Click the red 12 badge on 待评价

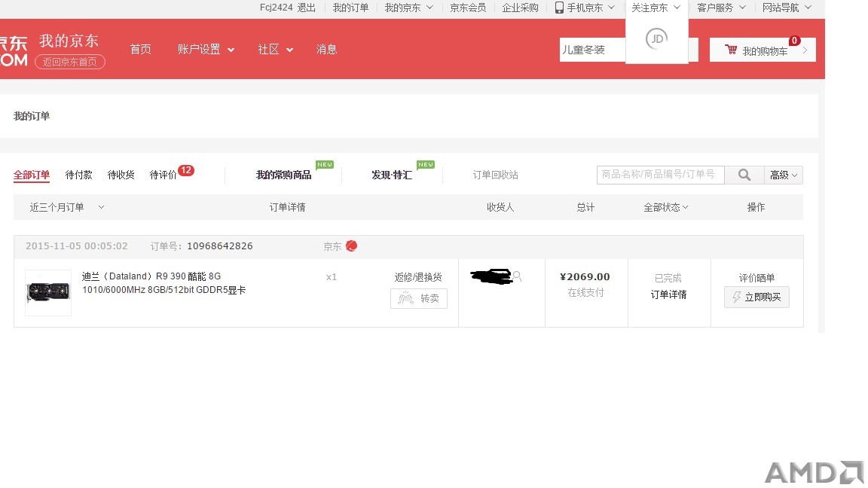pyautogui.click(x=186, y=170)
